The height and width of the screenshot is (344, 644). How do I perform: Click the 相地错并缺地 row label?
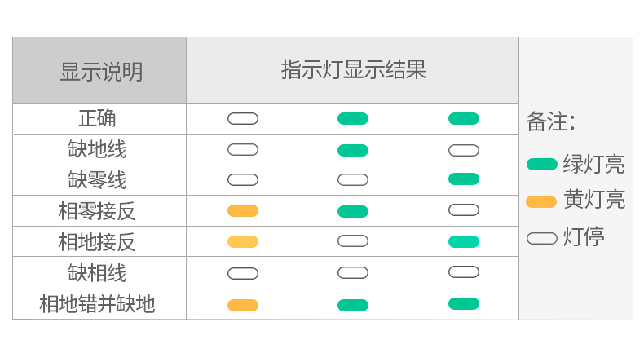(97, 305)
